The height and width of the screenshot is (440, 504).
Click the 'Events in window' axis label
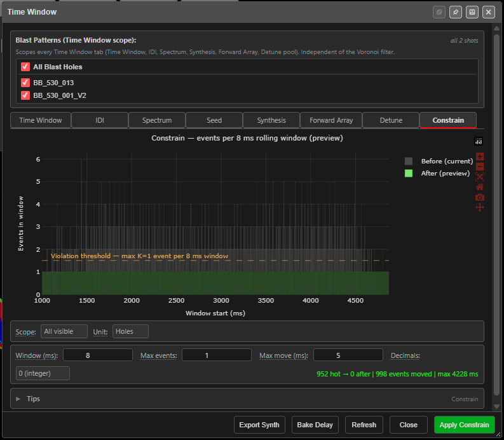pyautogui.click(x=21, y=224)
